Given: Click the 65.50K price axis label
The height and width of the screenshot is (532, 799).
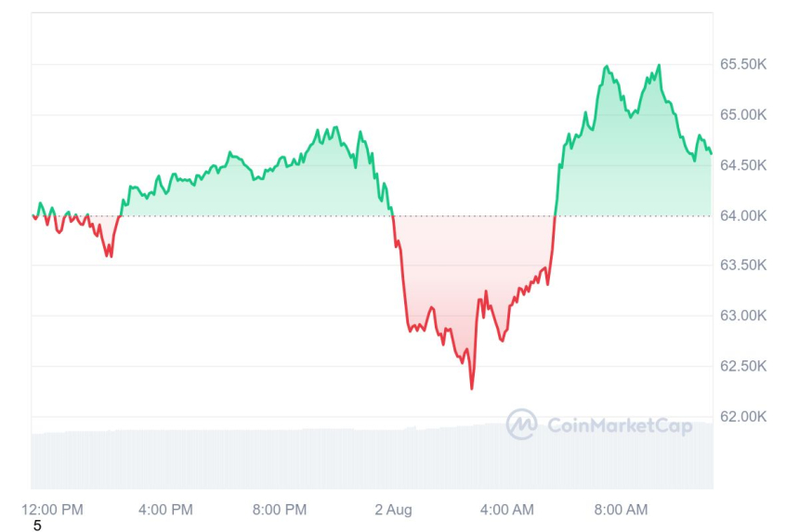Looking at the screenshot, I should 742,64.
